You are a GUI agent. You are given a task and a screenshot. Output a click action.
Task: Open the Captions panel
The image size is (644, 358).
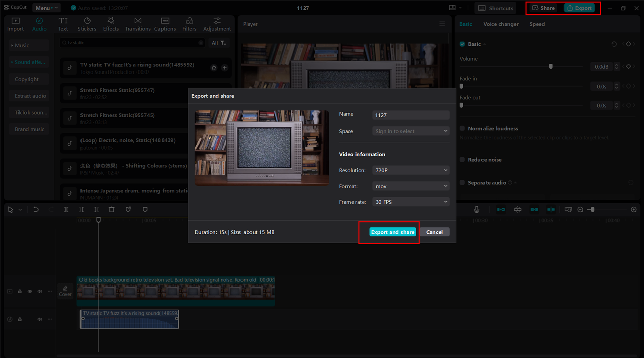pyautogui.click(x=165, y=24)
